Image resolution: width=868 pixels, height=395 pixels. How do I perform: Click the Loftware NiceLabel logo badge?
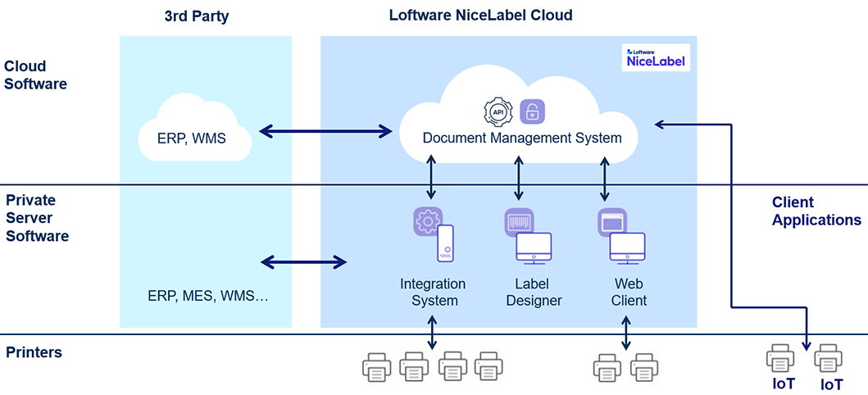(x=656, y=57)
